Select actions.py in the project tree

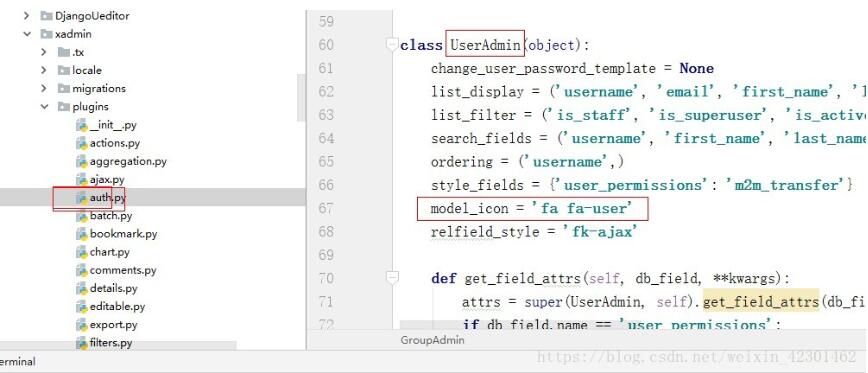tap(115, 143)
